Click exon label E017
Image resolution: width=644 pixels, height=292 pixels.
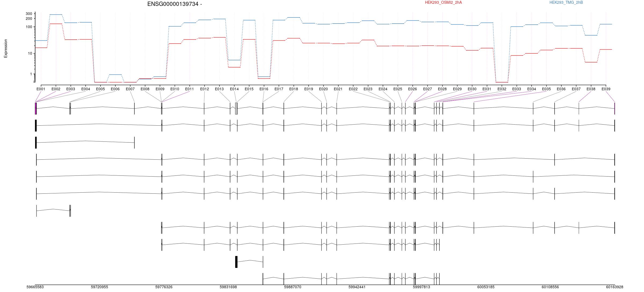click(279, 89)
